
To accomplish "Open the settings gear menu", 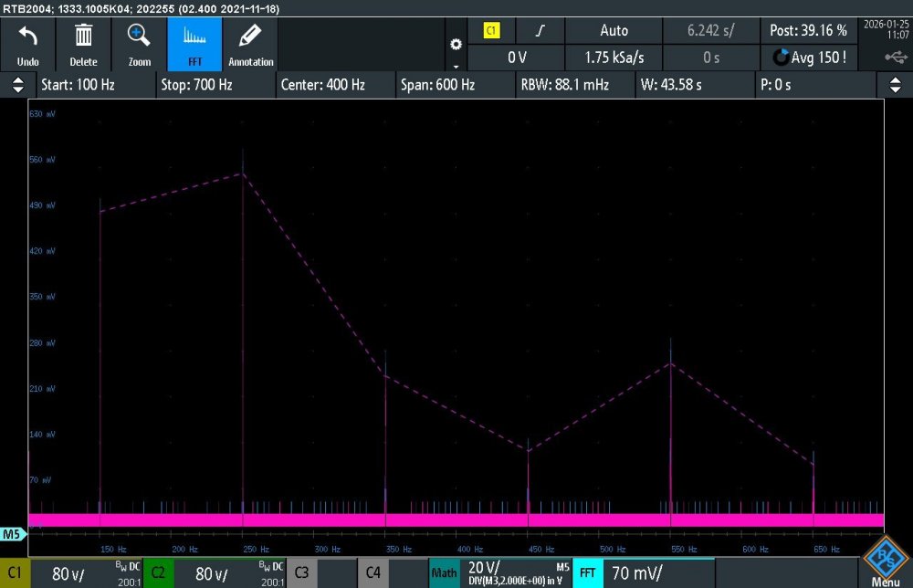I will [456, 44].
